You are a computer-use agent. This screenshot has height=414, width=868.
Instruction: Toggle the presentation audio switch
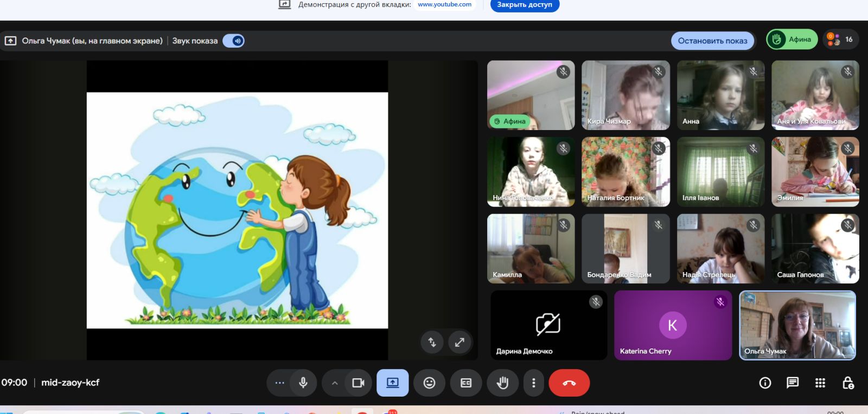click(x=234, y=41)
